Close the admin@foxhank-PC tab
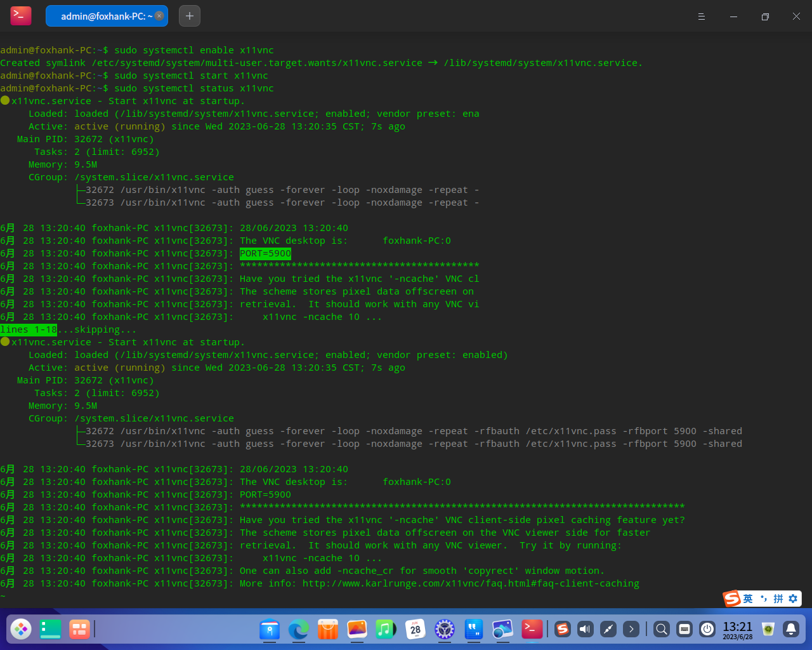This screenshot has height=650, width=812. 159,16
